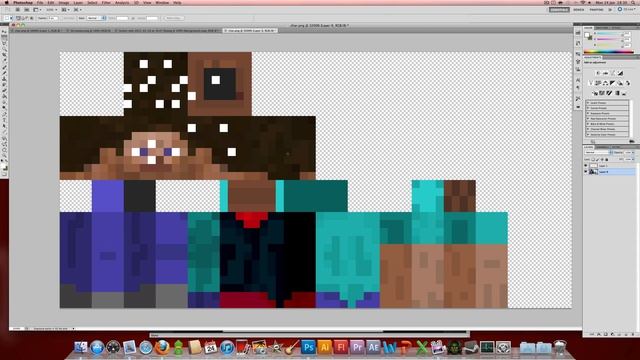Add a Hue/Saturation adjustment
This screenshot has width=640, height=360.
coord(598,82)
